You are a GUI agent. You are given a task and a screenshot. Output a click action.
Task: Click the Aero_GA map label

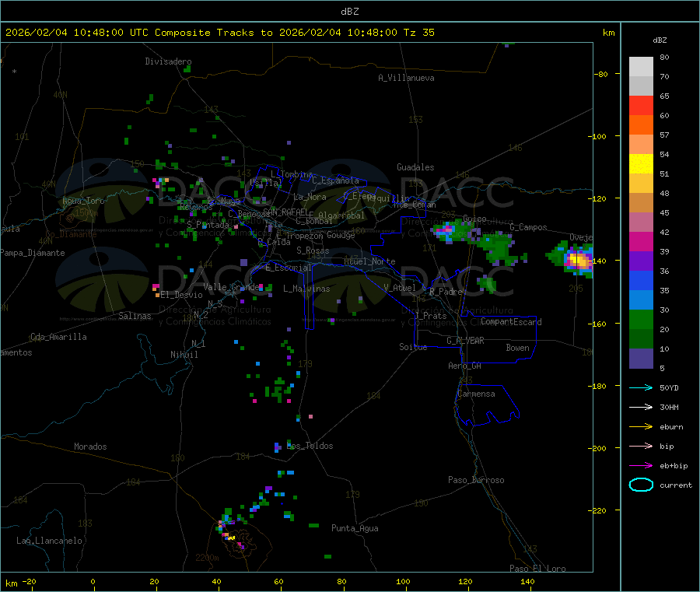[x=465, y=366]
